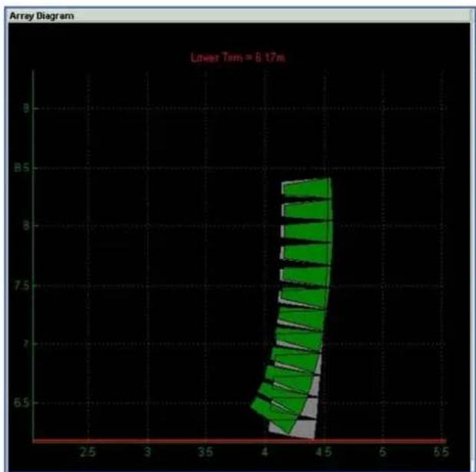Image resolution: width=476 pixels, height=472 pixels.
Task: Click the vertical axis label 6.5
Action: pos(21,402)
